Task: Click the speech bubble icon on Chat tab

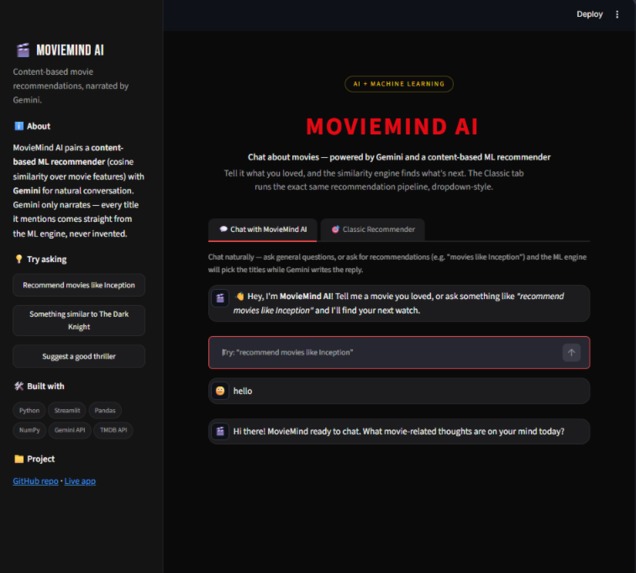Action: (x=223, y=229)
